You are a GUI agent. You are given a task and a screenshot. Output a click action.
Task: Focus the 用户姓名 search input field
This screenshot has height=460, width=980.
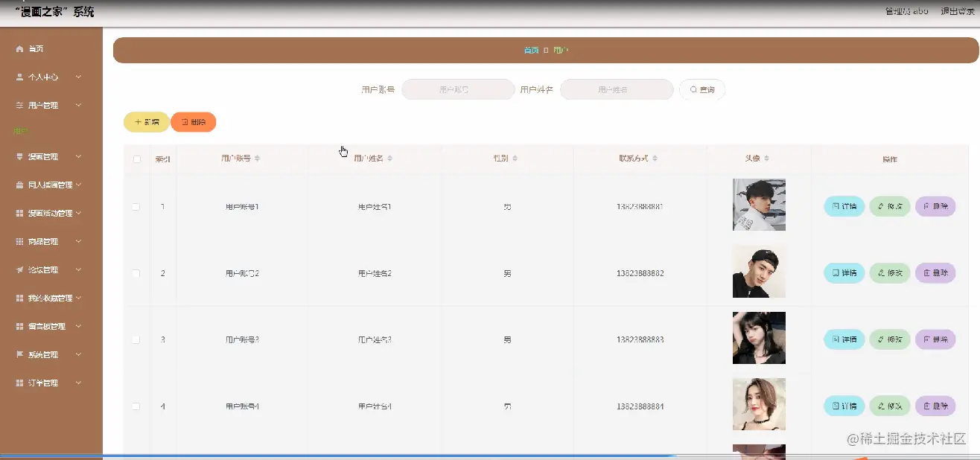tap(617, 89)
